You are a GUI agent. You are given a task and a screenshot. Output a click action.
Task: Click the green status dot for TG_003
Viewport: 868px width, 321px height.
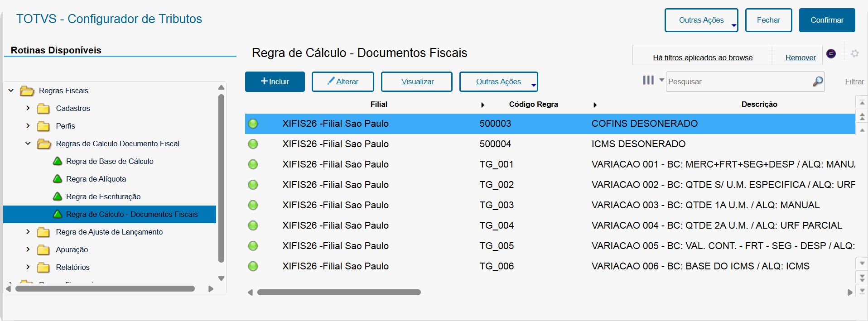click(x=253, y=205)
